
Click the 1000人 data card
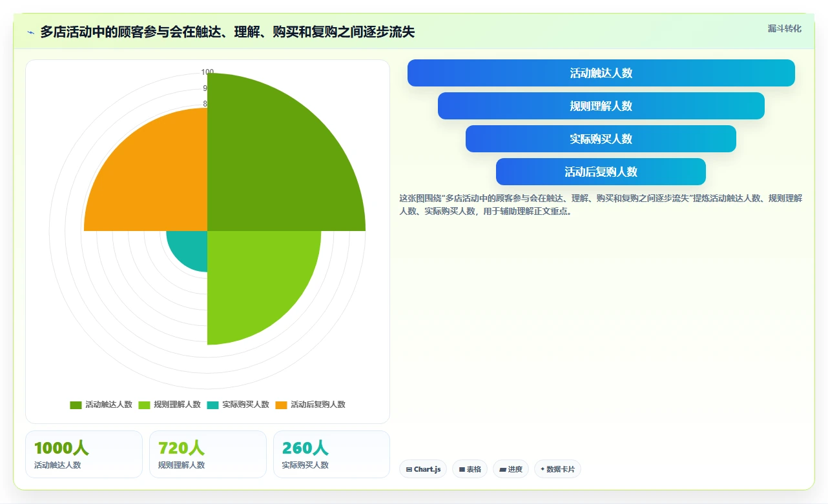pos(84,454)
